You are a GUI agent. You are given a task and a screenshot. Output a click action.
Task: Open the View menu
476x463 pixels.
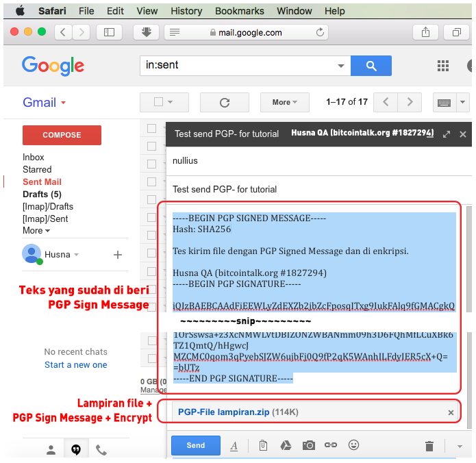147,11
